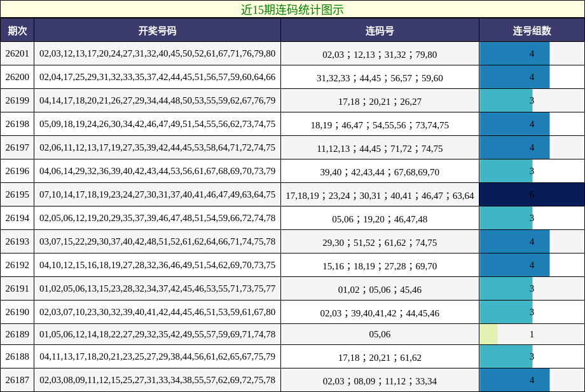Screen dimensions: 585x392
Task: Click winning numbers for period 26198
Action: tap(157, 124)
